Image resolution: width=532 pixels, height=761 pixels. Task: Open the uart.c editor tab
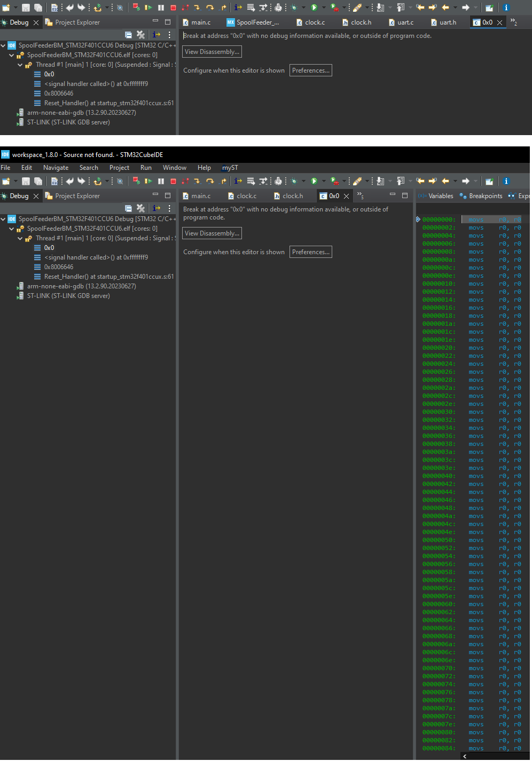pos(405,22)
